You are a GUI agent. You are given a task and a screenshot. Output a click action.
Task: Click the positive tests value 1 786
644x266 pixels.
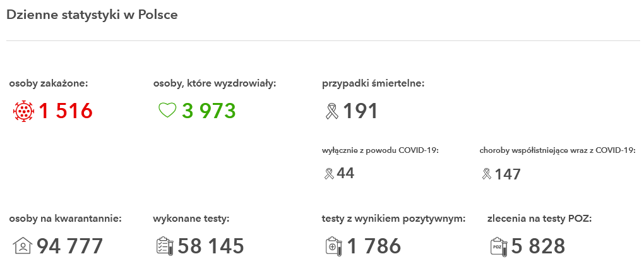coord(374,246)
